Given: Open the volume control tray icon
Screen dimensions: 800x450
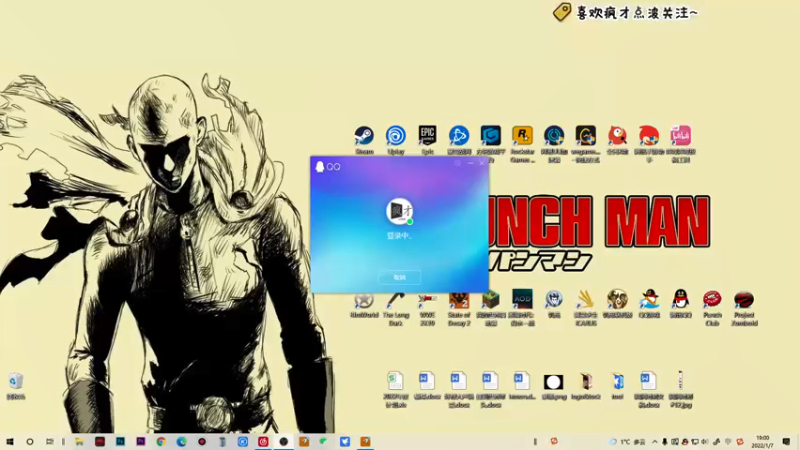Looking at the screenshot, I should pos(705,442).
